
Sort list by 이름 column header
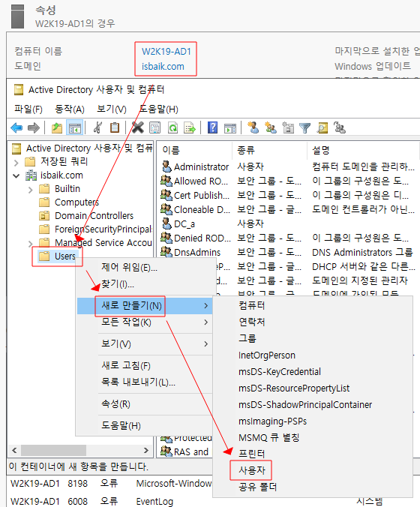171,150
